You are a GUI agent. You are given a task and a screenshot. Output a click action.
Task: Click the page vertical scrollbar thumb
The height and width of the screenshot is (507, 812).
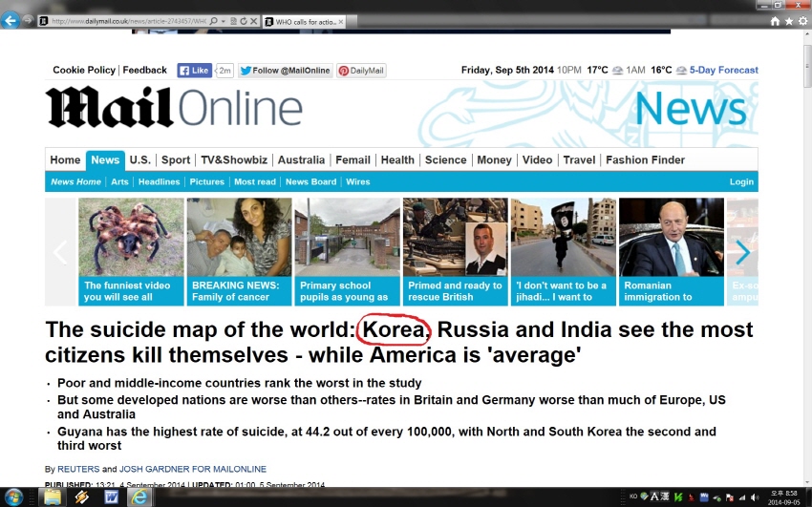[x=807, y=66]
